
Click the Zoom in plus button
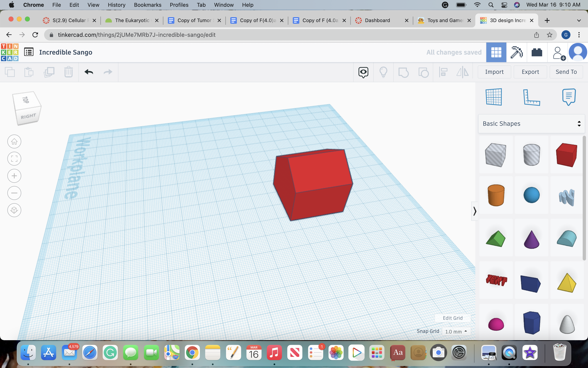(14, 176)
